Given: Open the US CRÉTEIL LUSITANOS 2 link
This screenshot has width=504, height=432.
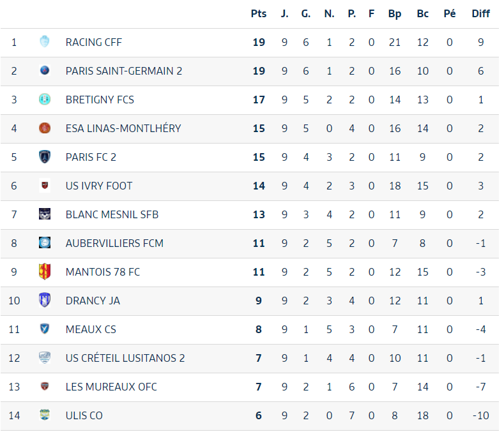Looking at the screenshot, I should [x=125, y=358].
